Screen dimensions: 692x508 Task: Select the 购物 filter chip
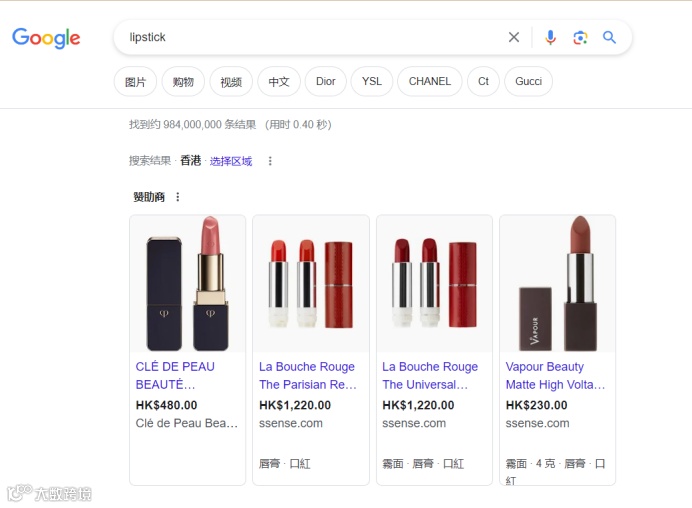point(183,81)
